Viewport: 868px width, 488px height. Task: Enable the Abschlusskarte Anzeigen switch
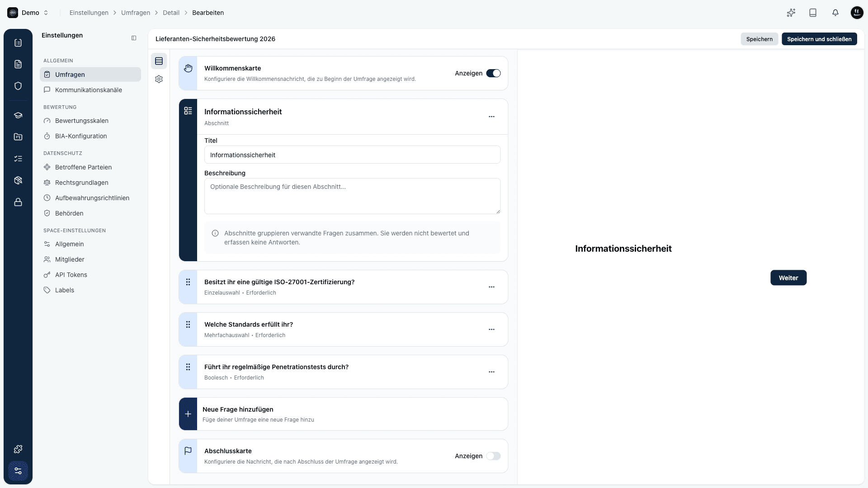[x=493, y=456]
